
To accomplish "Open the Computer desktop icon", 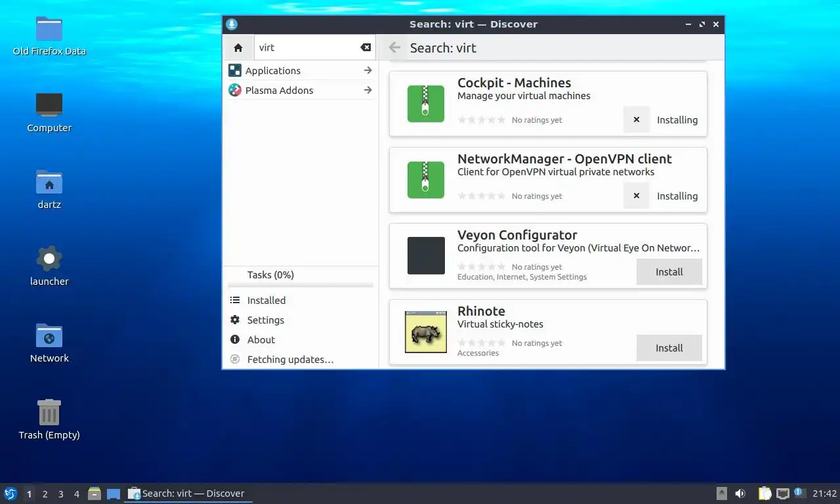I will tap(49, 113).
